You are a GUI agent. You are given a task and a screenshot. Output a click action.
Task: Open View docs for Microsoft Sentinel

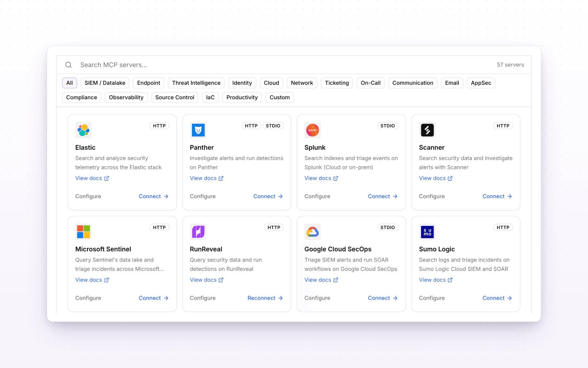tap(92, 280)
